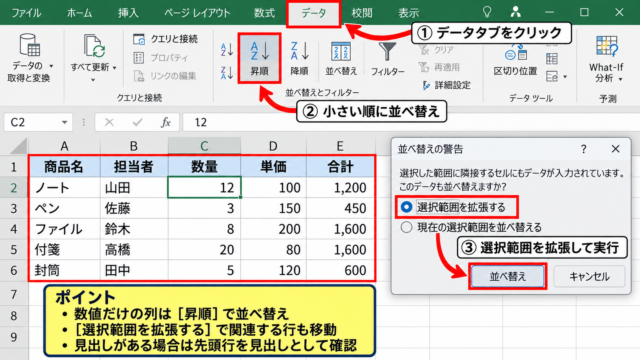
Task: Click the insert function fx icon
Action: click(x=165, y=122)
